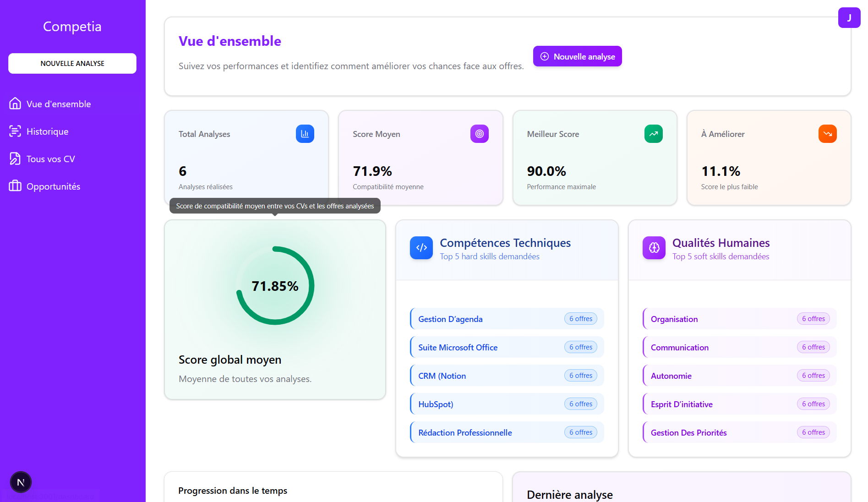This screenshot has height=502, width=868.
Task: Click the 6 offres badge next to Organisation
Action: pyautogui.click(x=813, y=319)
